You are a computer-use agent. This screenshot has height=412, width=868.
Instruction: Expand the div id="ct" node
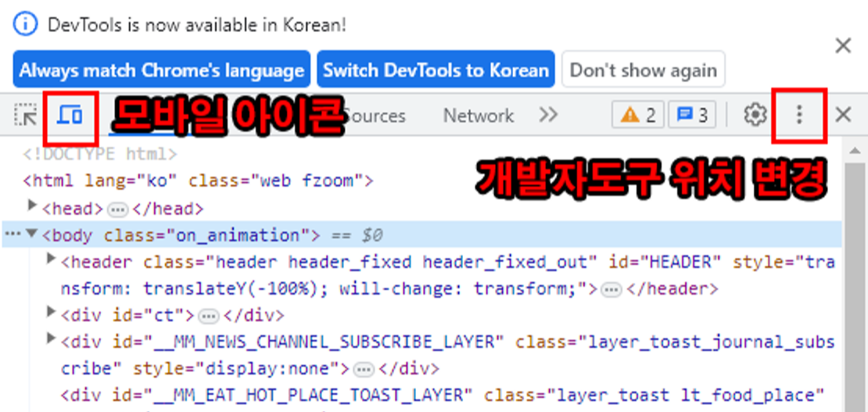pos(52,312)
